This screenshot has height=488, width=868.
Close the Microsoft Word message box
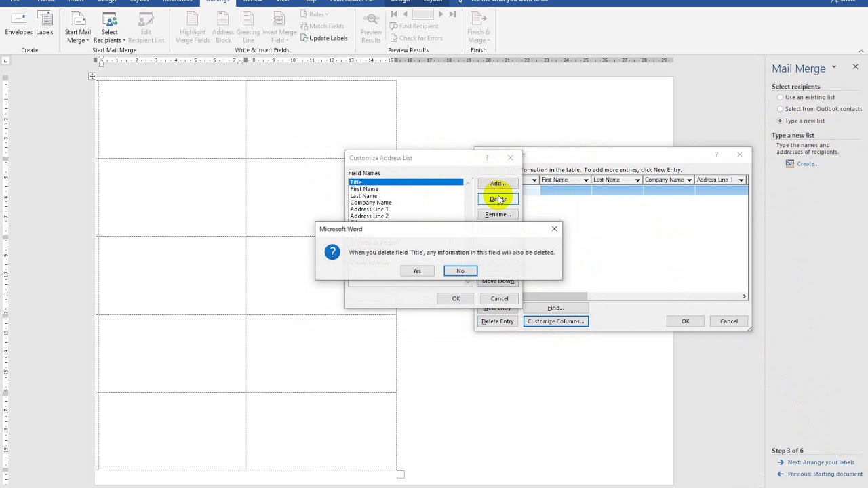tap(554, 229)
